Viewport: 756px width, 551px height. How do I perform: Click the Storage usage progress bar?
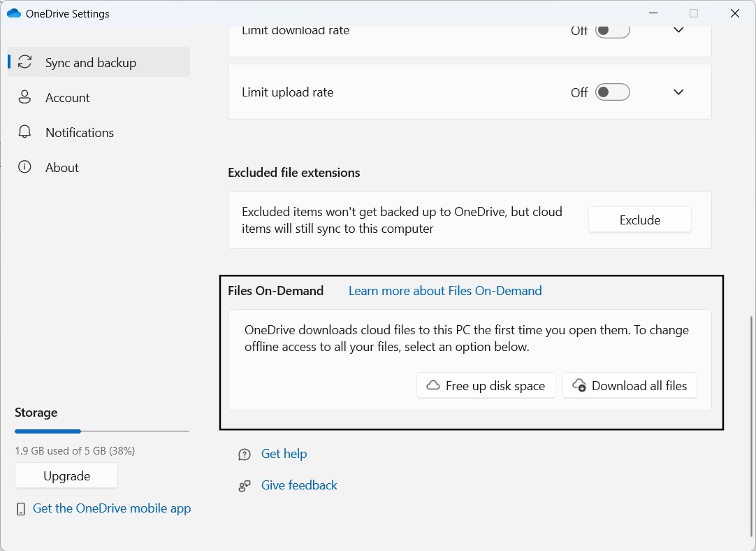pos(102,431)
